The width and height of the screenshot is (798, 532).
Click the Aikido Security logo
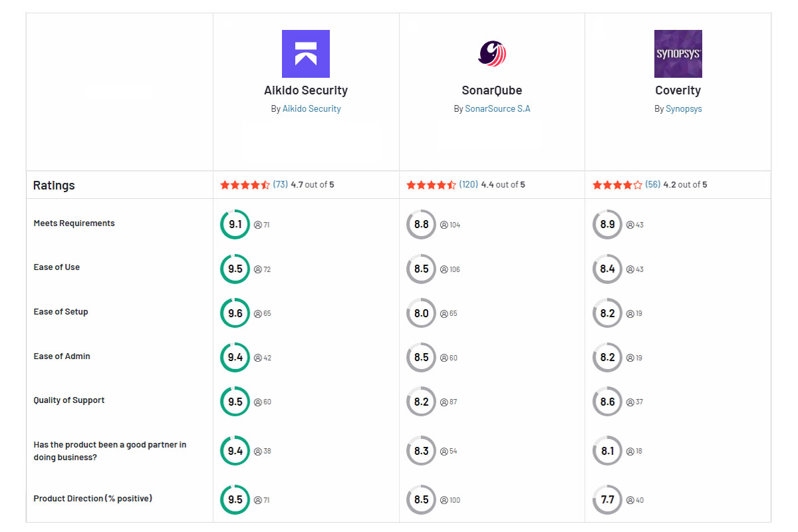click(x=306, y=54)
